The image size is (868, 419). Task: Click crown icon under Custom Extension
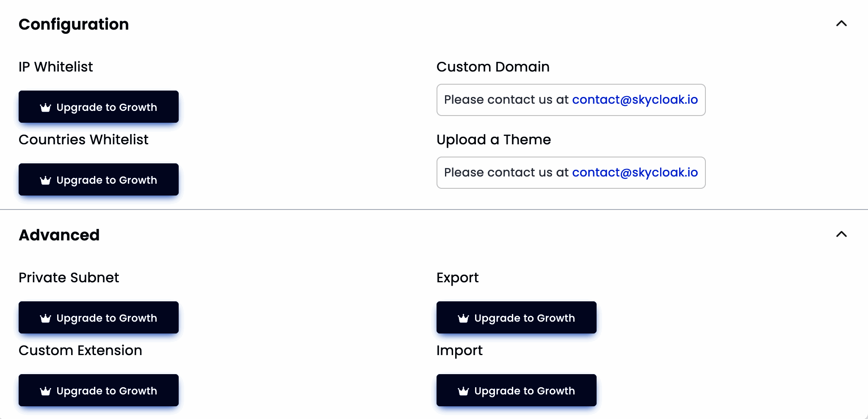pyautogui.click(x=45, y=391)
